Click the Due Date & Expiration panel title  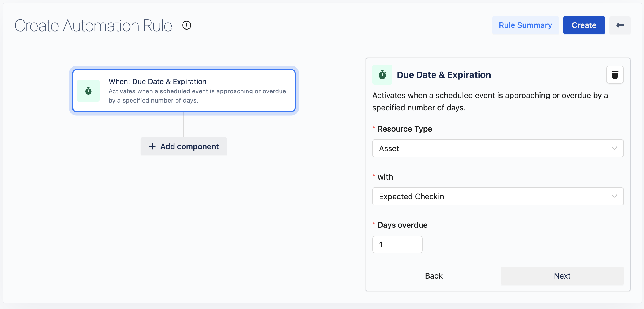(x=444, y=75)
